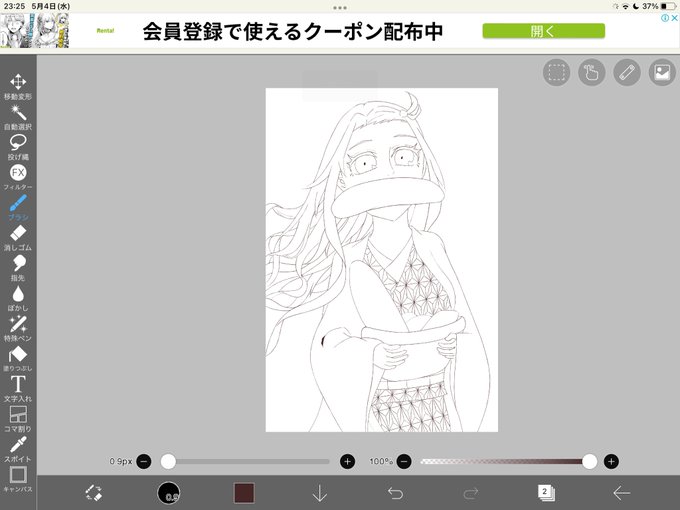Tap the green 開く ad button
The height and width of the screenshot is (510, 680).
[x=543, y=31]
